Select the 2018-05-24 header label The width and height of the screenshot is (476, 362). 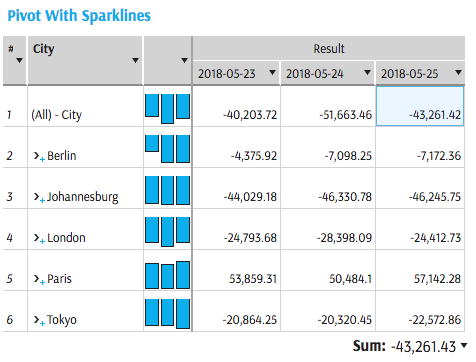point(315,74)
